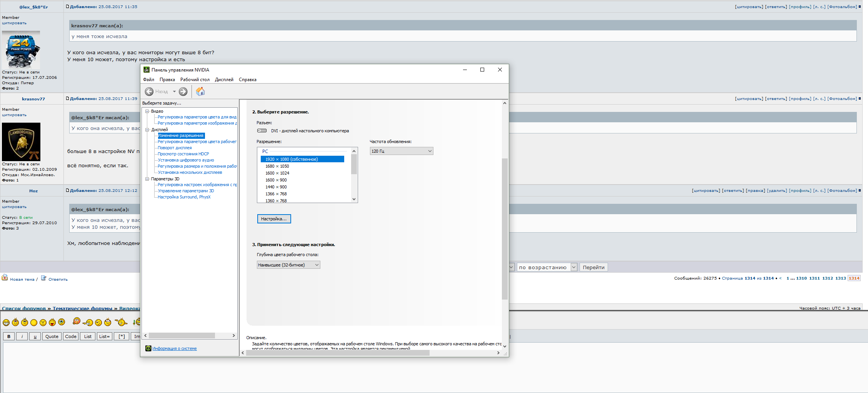Open the Back history dropdown arrow
Screen dimensions: 868x393
(x=174, y=92)
